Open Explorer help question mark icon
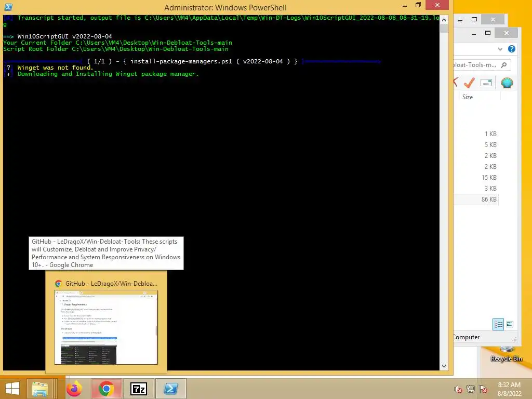The image size is (532, 399). coord(512,49)
